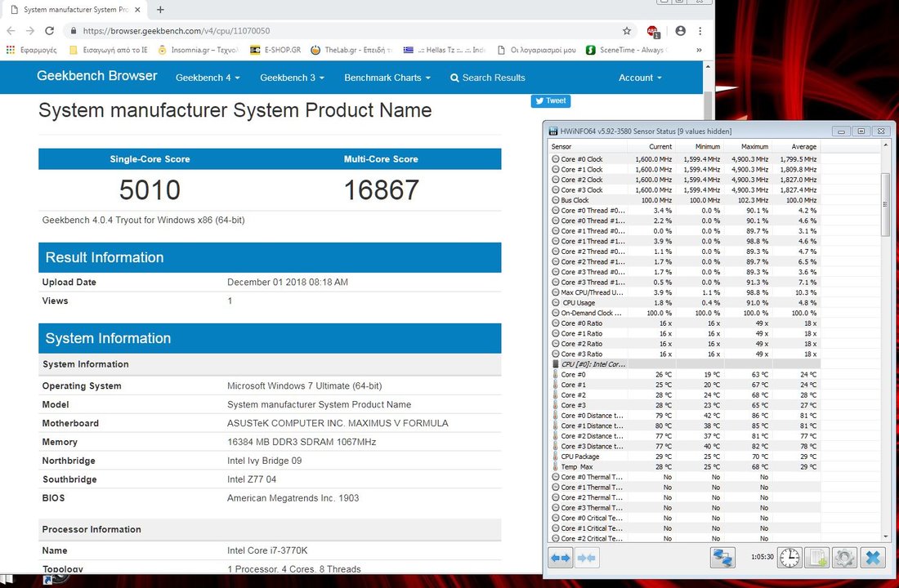
Task: Select the CPU [#0]: Intel Cor... group header
Action: (685, 364)
